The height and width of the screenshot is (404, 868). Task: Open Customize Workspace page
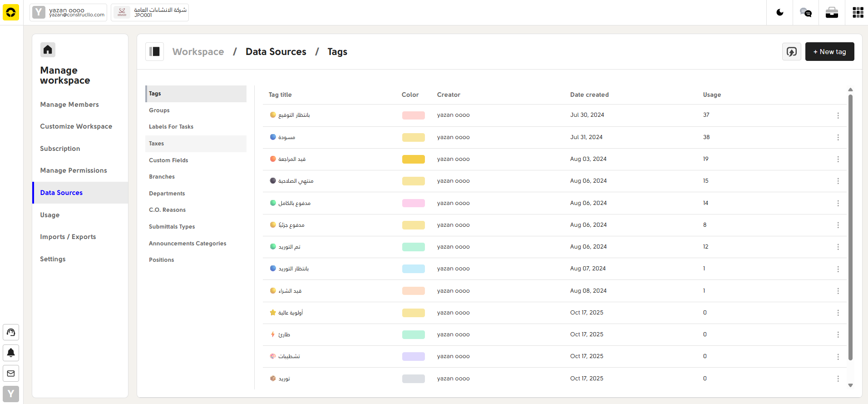(76, 126)
